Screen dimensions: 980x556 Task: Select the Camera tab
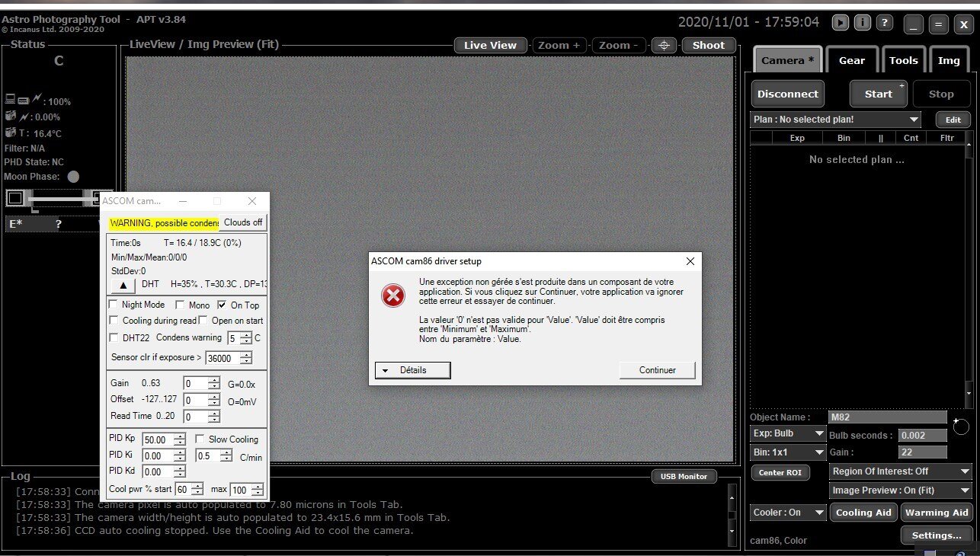click(788, 60)
